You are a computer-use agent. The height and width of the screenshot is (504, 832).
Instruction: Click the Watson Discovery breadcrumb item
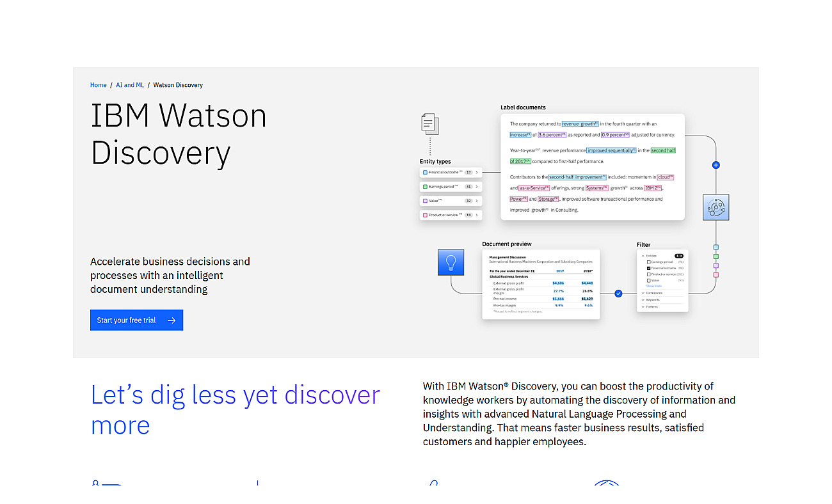click(178, 85)
